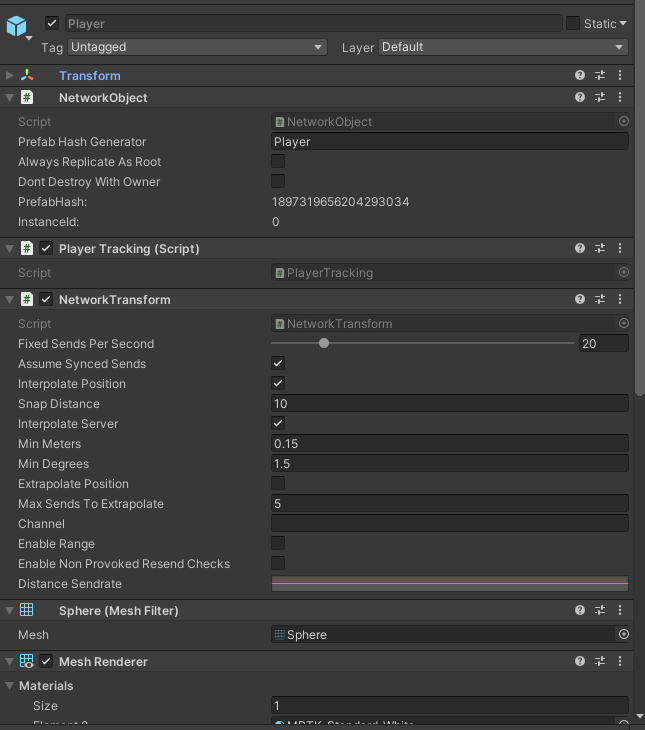The image size is (645, 730).
Task: Open the Player Tracking component options menu
Action: [x=620, y=249]
